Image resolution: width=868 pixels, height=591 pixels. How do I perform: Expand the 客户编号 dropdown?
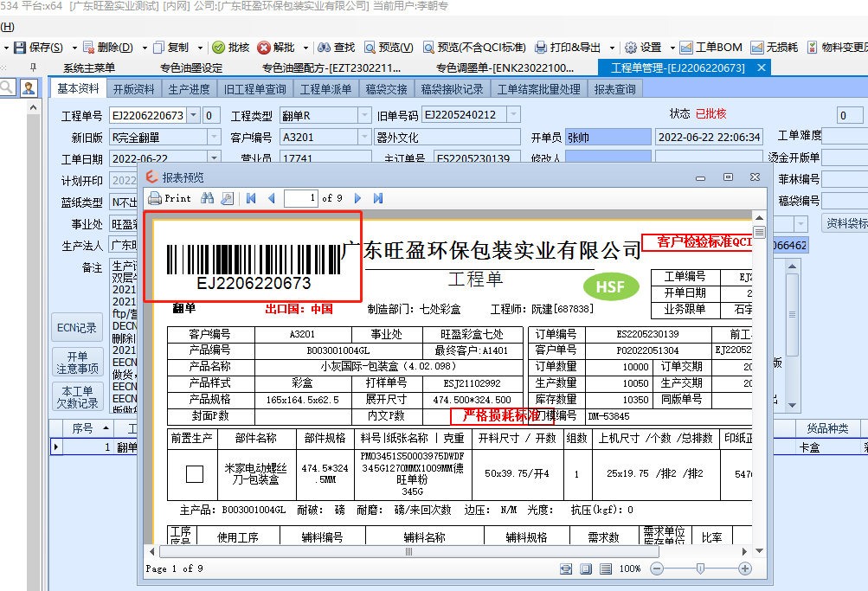click(x=364, y=138)
